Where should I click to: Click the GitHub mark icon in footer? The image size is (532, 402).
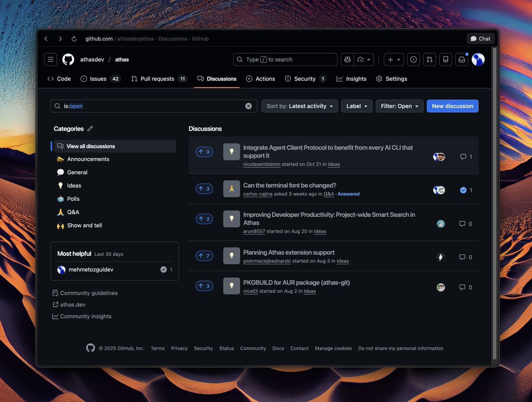pyautogui.click(x=90, y=348)
